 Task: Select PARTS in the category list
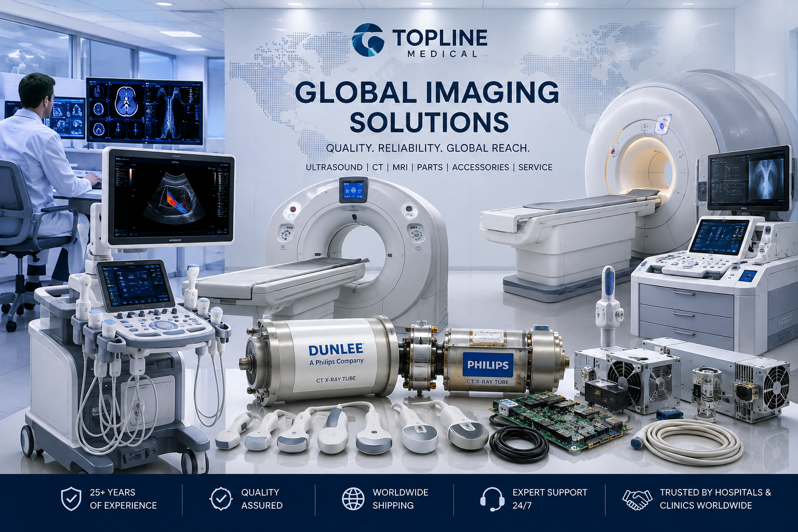pos(430,167)
